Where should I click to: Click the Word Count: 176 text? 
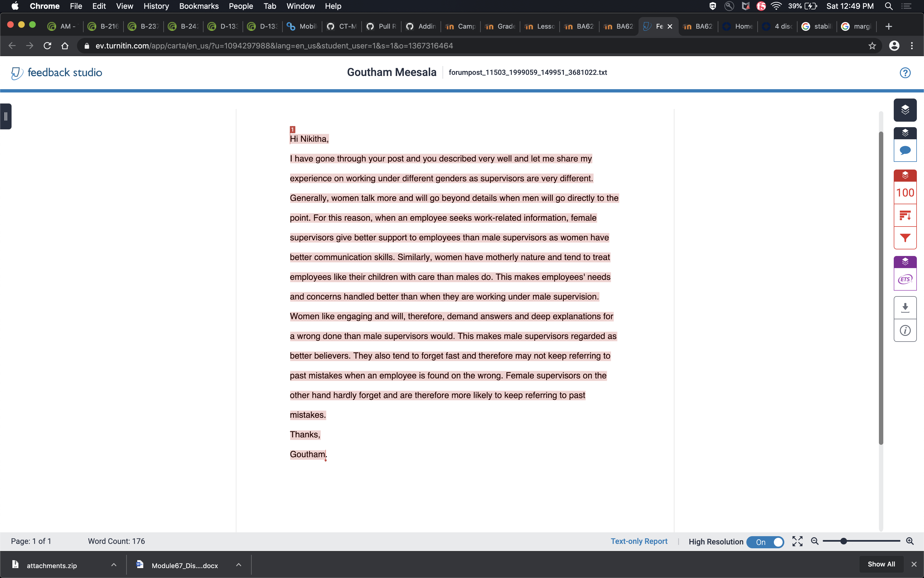click(x=116, y=541)
